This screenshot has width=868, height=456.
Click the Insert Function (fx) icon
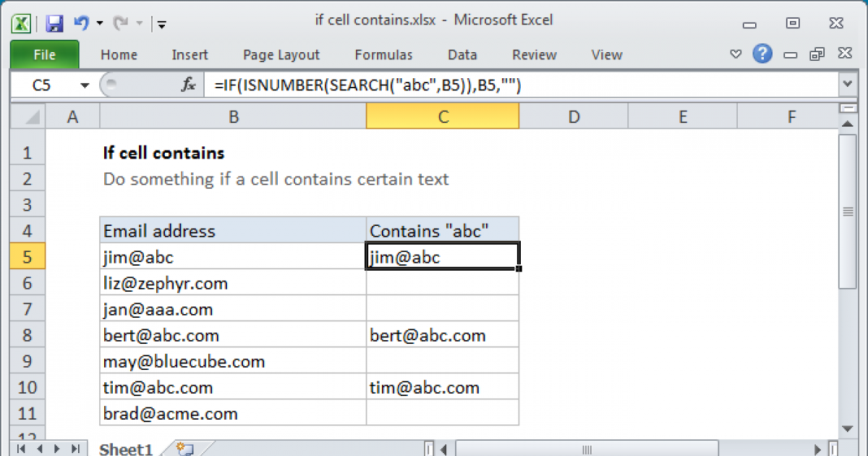click(x=188, y=85)
